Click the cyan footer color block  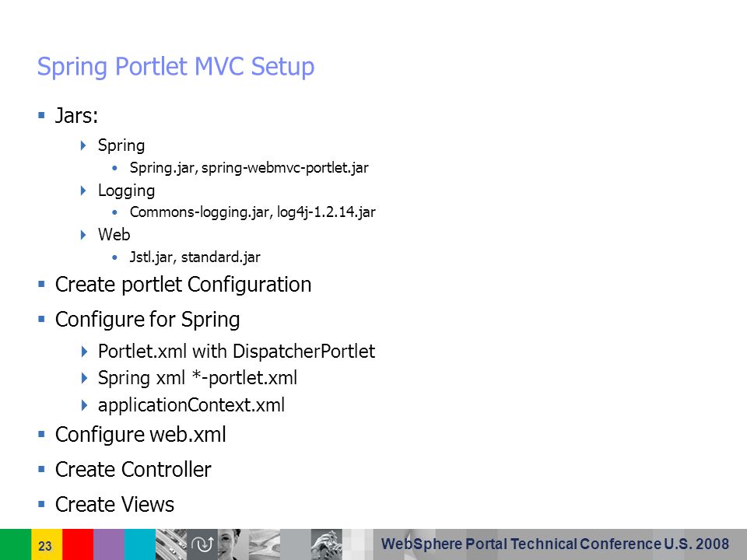tap(140, 544)
